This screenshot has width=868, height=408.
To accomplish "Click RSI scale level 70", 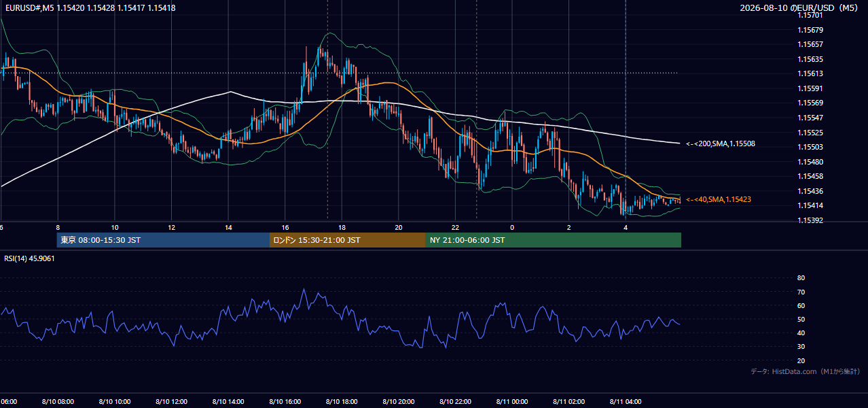I will tap(801, 292).
